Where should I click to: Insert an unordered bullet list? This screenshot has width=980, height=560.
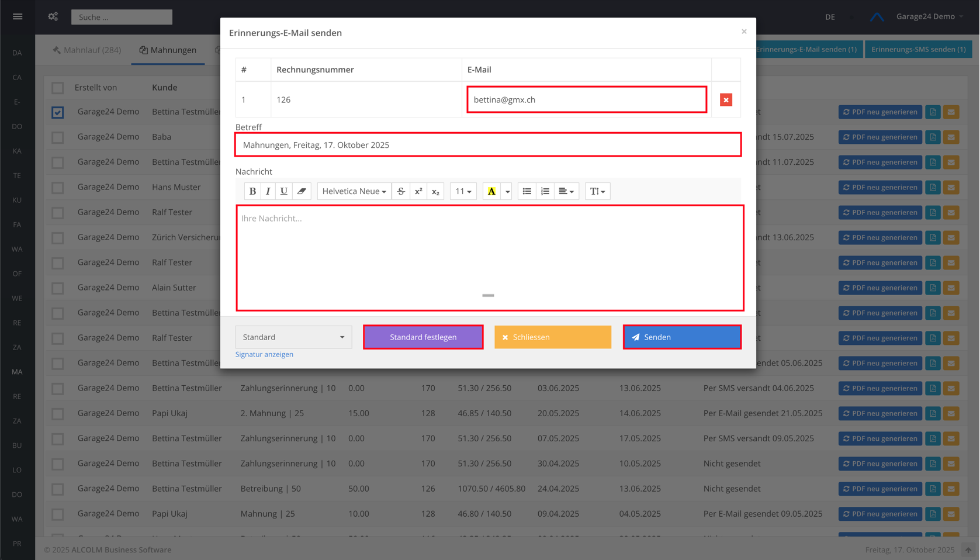(527, 191)
